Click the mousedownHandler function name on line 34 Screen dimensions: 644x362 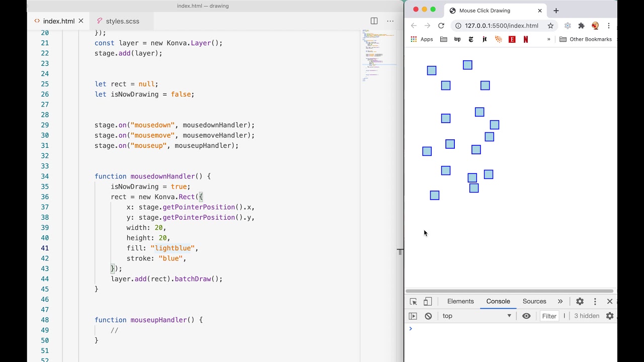click(x=163, y=176)
